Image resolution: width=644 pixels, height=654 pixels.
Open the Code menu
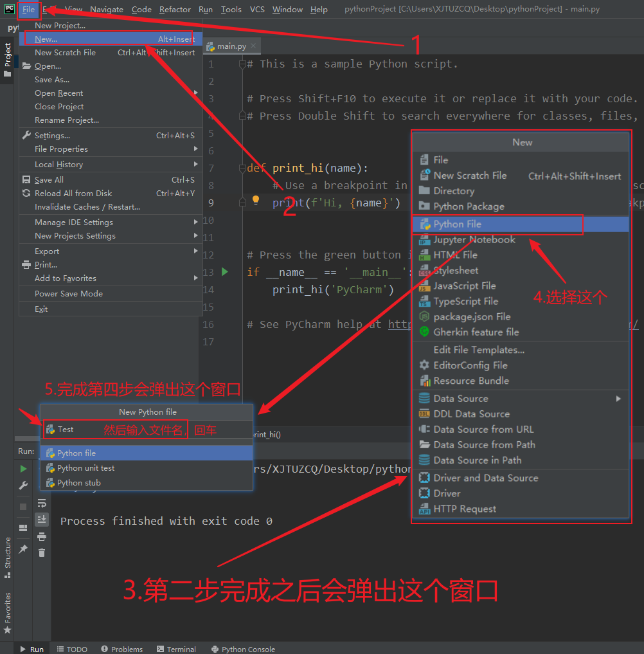[142, 9]
